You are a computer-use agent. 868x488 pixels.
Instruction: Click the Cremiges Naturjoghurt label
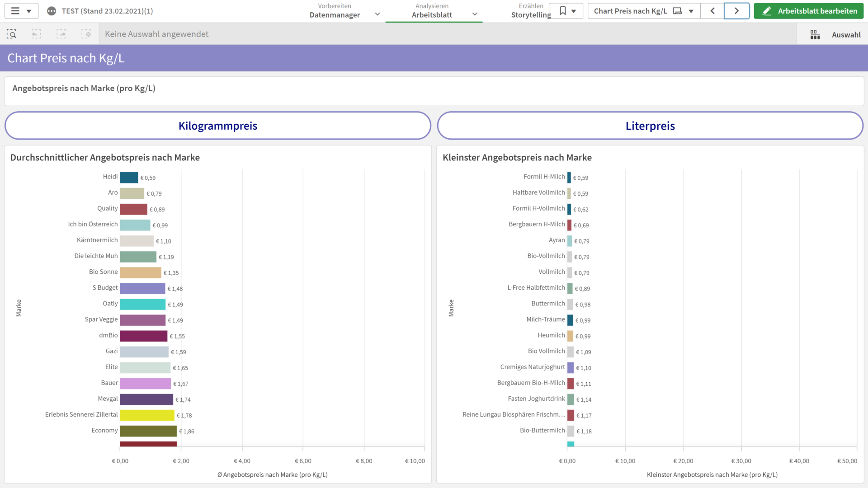click(533, 367)
